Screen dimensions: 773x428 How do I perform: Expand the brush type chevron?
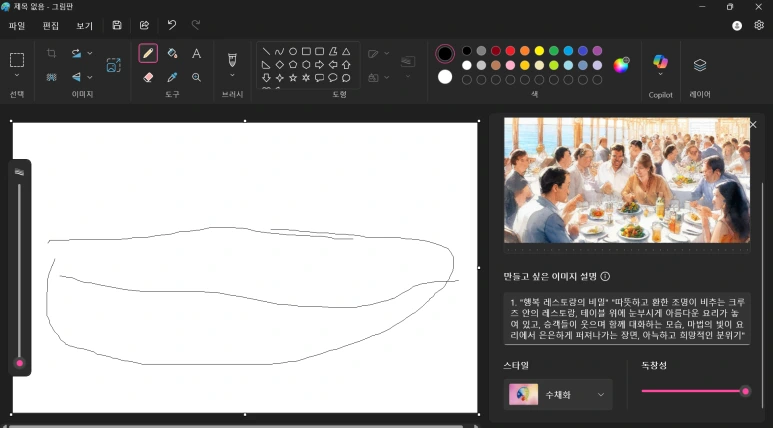point(232,75)
